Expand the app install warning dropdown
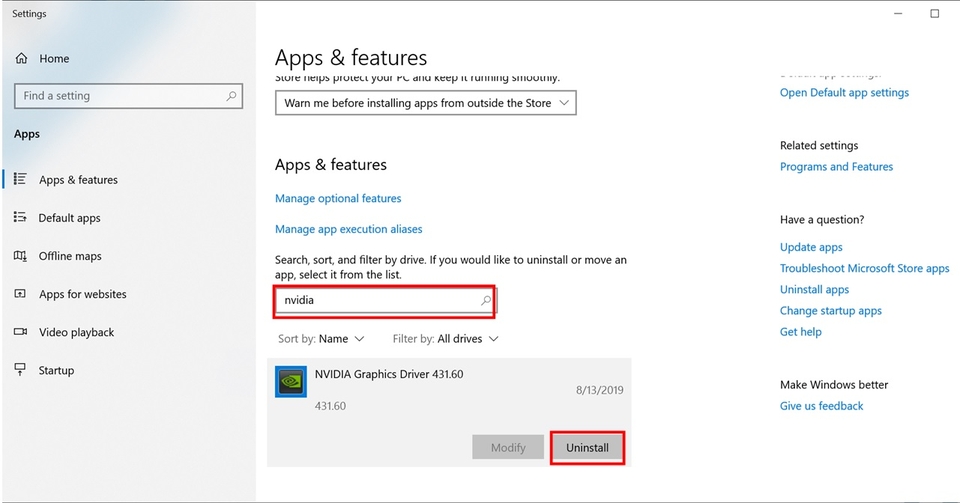Viewport: 960px width, 503px height. pos(426,103)
